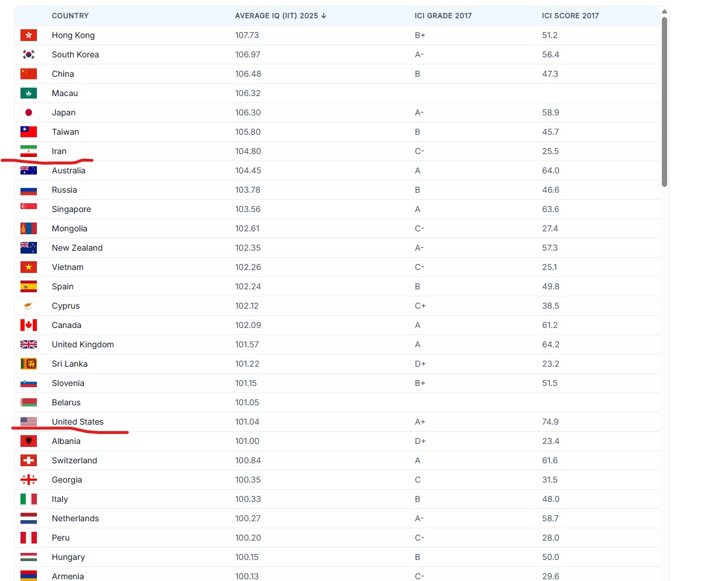Click the Albania flag icon
Image resolution: width=728 pixels, height=581 pixels.
pos(29,441)
